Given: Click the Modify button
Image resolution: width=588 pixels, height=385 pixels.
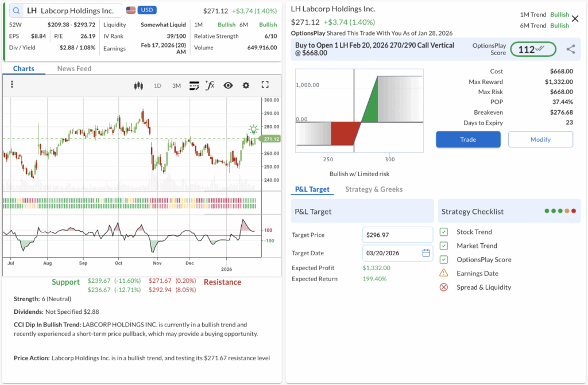Looking at the screenshot, I should [540, 139].
